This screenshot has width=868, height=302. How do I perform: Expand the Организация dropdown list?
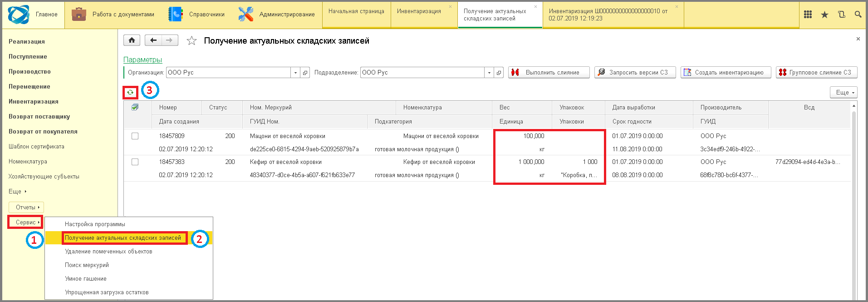coord(295,73)
